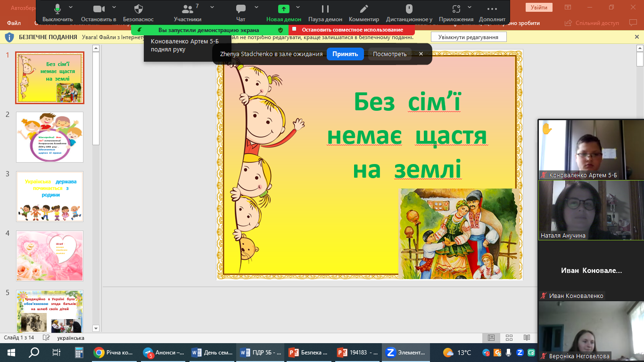The width and height of the screenshot is (644, 362).
Task: Start a new screen share
Action: 284,13
